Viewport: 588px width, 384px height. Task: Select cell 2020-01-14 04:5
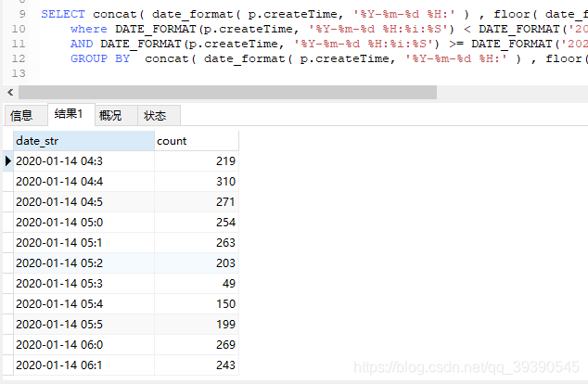click(84, 202)
